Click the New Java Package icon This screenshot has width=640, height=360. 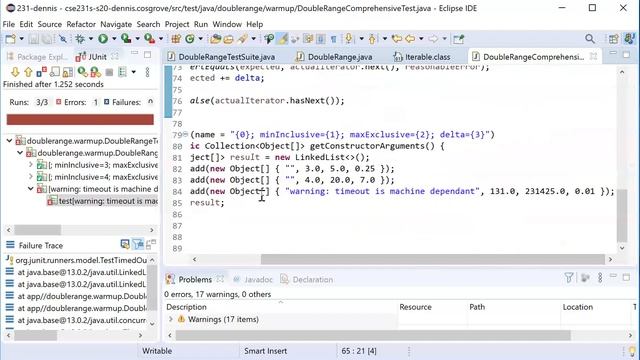[176, 39]
